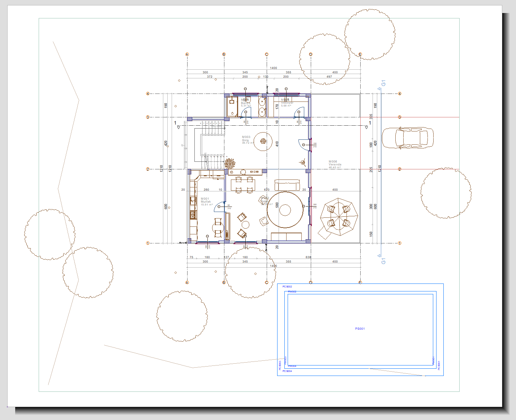Click the round coffee table between the armchairs

tap(245, 225)
